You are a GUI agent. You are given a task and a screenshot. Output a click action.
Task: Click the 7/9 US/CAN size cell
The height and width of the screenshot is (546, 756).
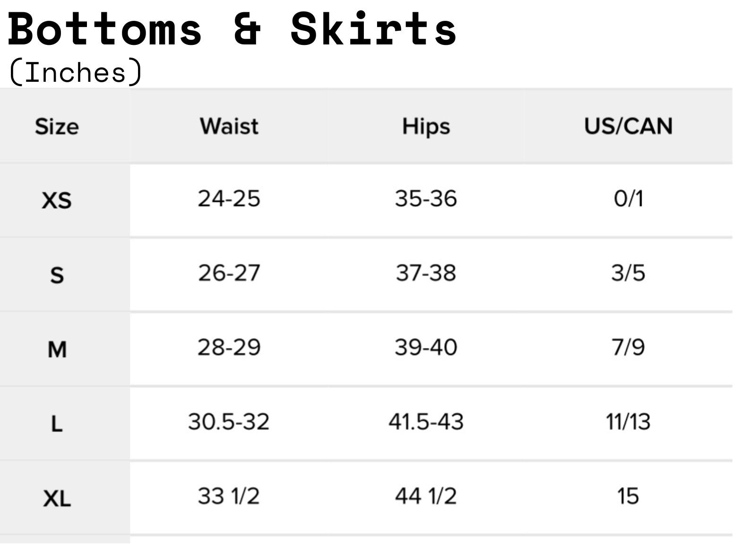628,347
